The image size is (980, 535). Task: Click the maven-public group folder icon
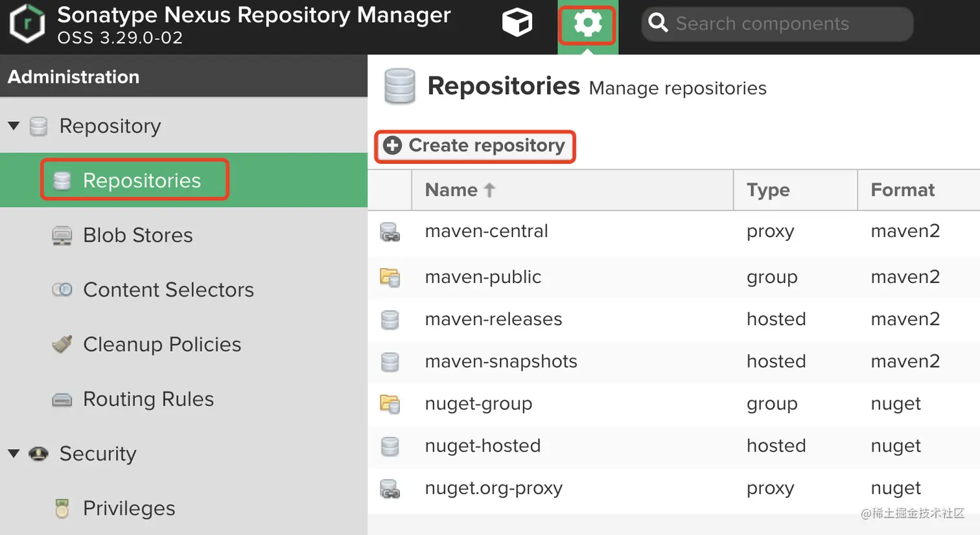coord(390,277)
